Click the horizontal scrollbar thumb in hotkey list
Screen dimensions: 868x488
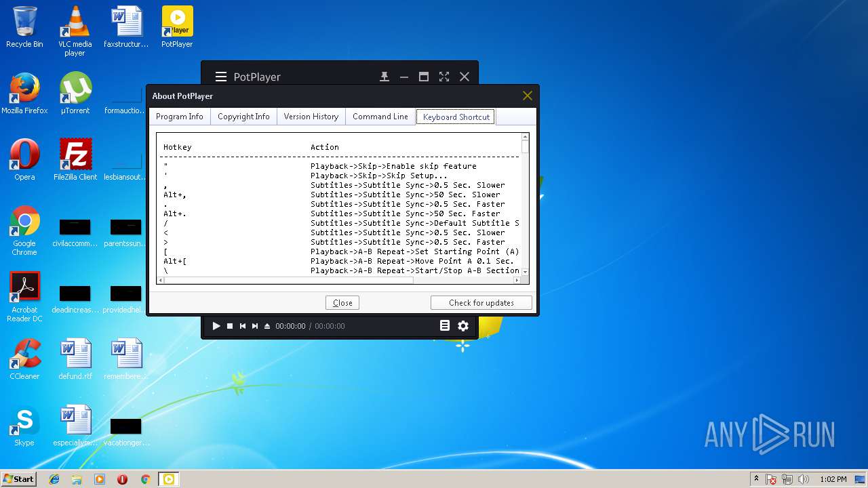coord(289,280)
